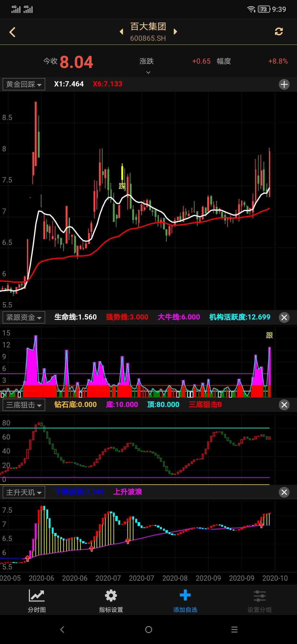297x644 pixels.
Task: Expand the 紧跟资金 indicator dropdown
Action: [x=24, y=317]
